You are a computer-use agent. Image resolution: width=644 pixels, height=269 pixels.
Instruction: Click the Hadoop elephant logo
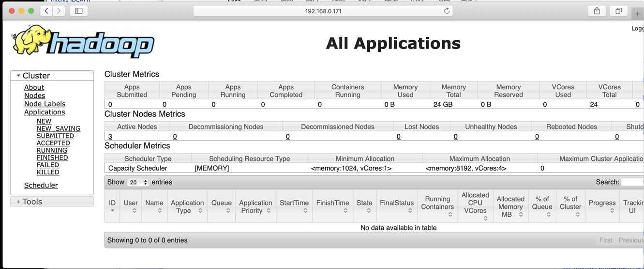click(x=83, y=42)
